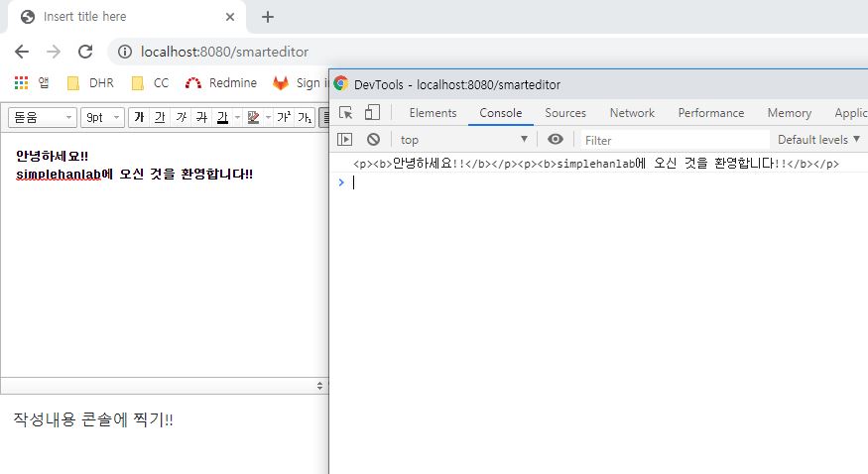This screenshot has width=868, height=474.
Task: Open the top JavaScript context dropdown
Action: click(464, 140)
